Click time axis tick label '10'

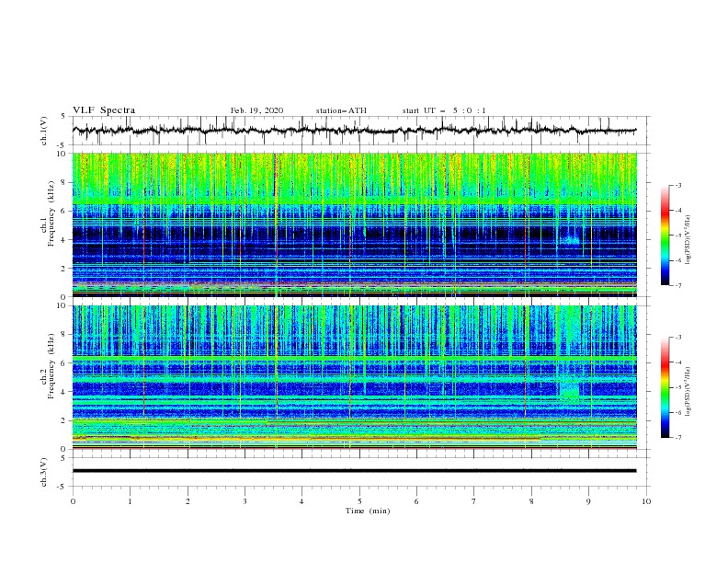tap(646, 501)
